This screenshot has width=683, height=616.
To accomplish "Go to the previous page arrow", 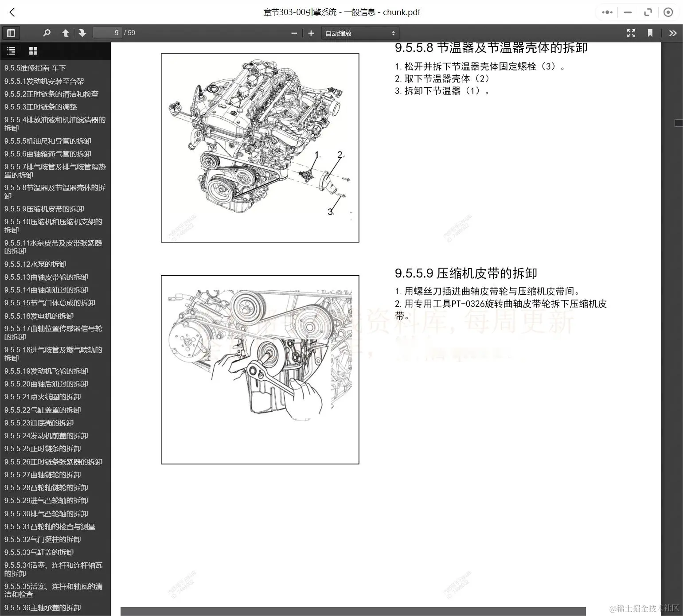I will (65, 33).
